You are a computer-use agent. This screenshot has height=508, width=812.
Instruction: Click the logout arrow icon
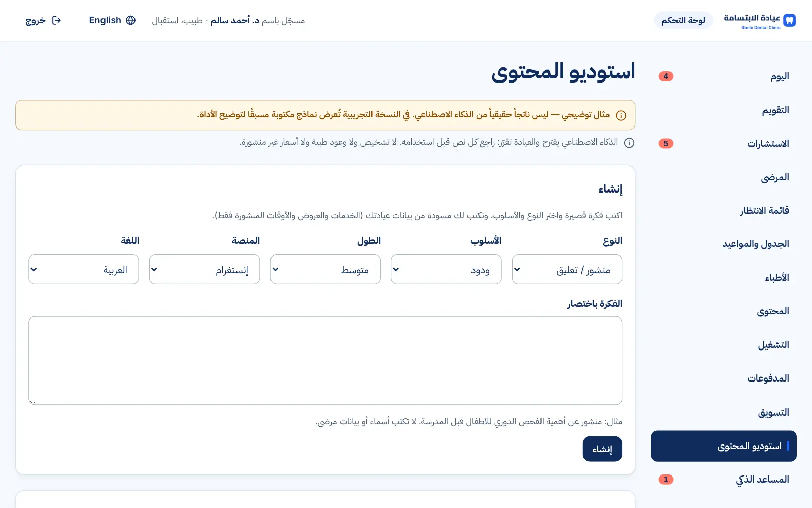click(x=57, y=20)
